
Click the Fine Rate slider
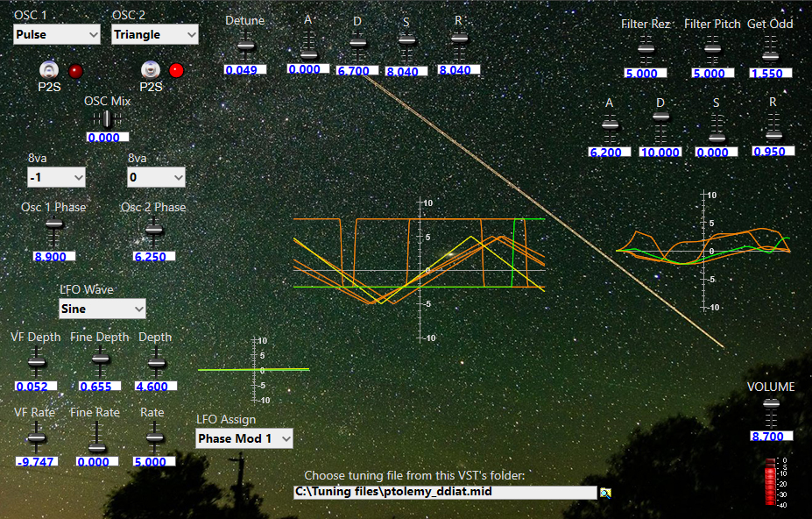point(97,437)
